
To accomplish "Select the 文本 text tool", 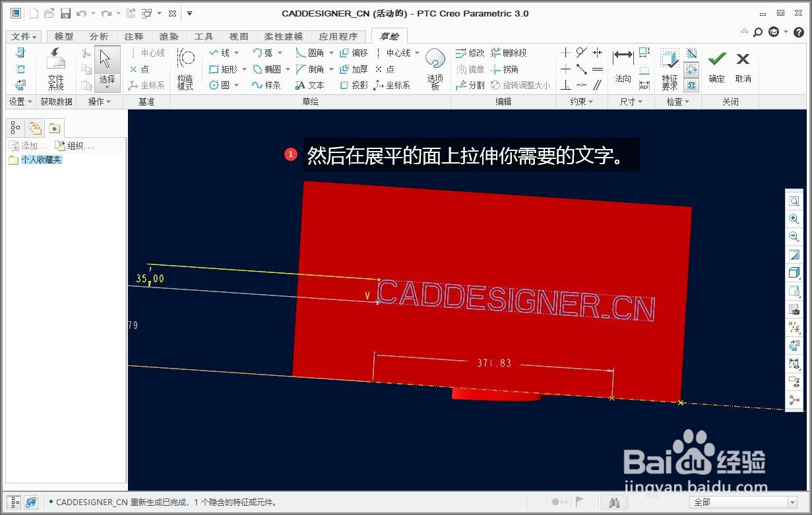I will click(x=310, y=85).
